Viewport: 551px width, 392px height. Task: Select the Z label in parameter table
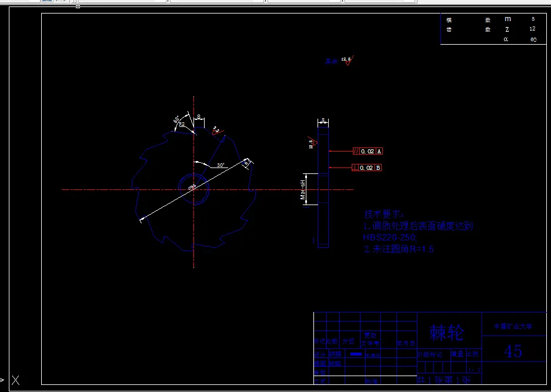(507, 29)
